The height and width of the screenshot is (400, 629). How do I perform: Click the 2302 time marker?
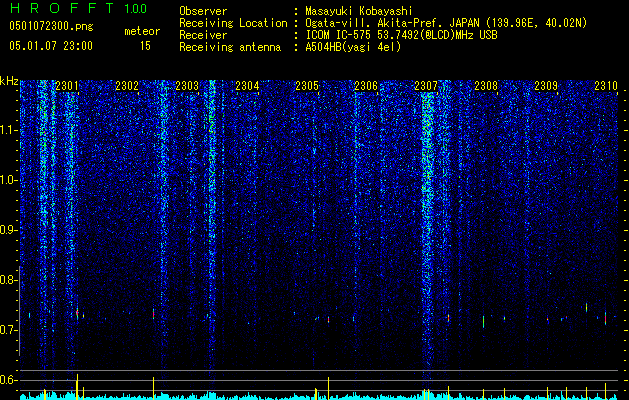[127, 86]
